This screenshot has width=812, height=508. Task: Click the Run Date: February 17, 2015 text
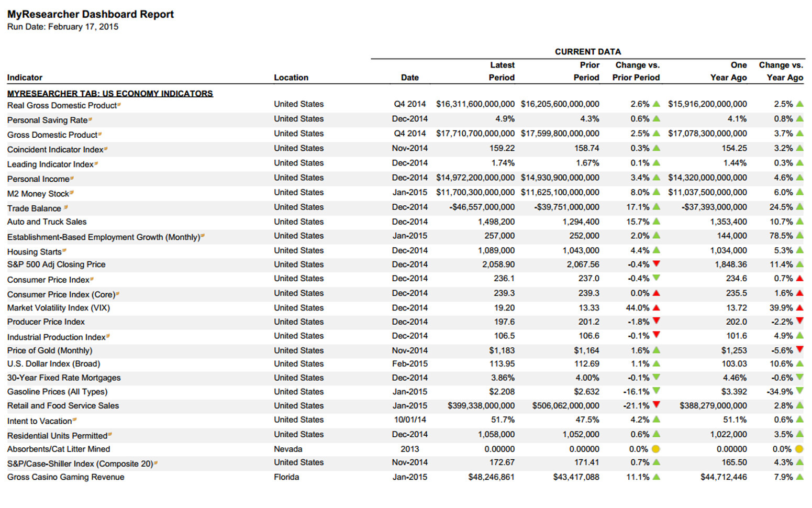pos(63,27)
